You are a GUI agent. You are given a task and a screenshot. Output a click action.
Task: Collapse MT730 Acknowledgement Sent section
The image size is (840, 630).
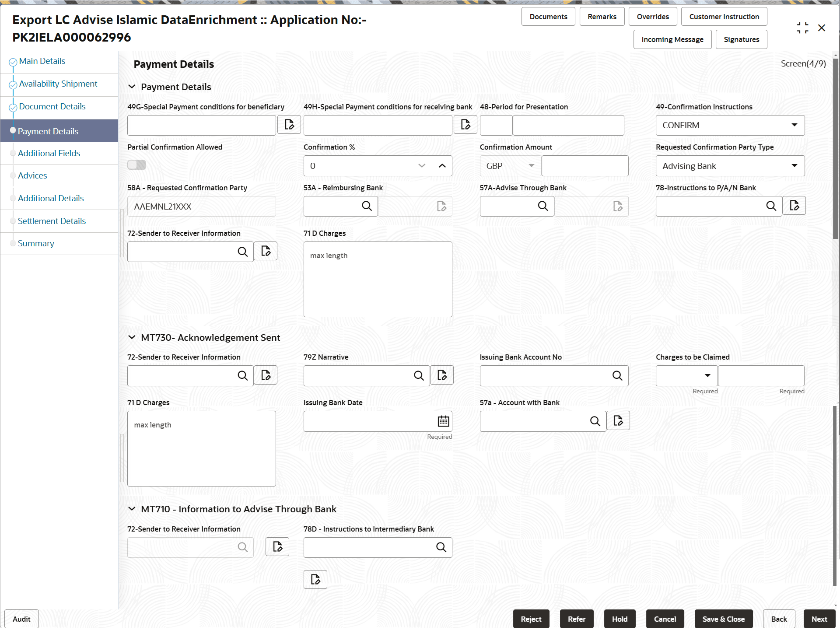pos(132,337)
